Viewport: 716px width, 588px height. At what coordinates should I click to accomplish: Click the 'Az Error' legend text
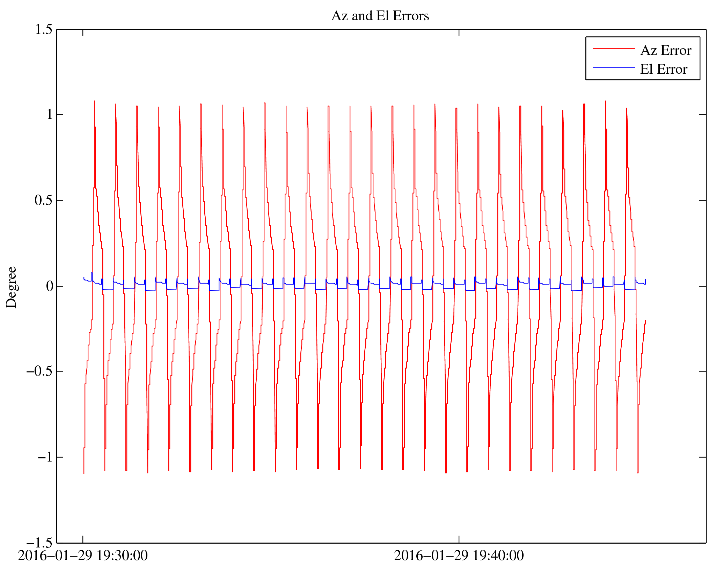[665, 51]
